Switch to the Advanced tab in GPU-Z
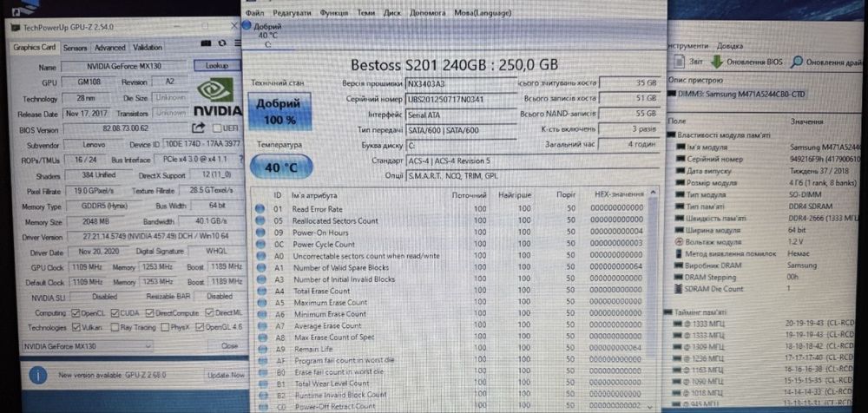Viewport: 868px width, 413px height. [109, 48]
